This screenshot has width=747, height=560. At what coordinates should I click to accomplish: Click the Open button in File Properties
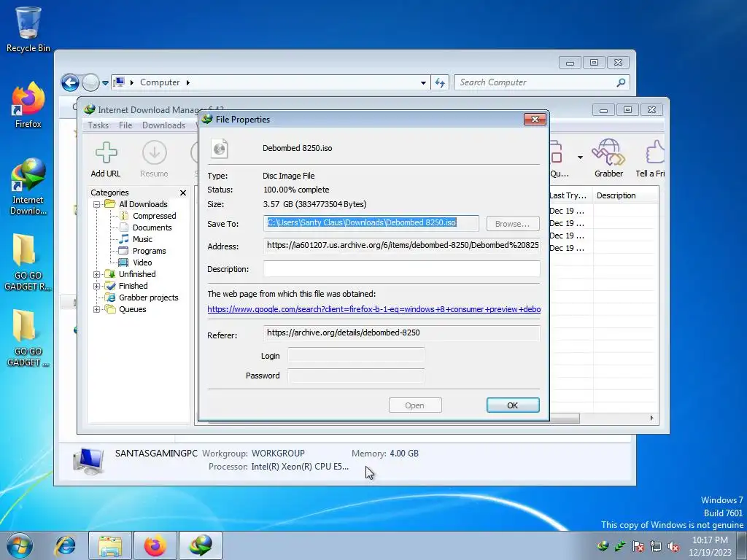[x=415, y=405]
